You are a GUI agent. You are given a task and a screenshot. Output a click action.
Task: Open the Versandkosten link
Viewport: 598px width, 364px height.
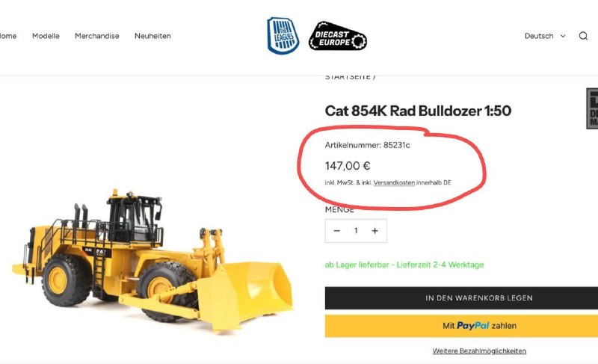pyautogui.click(x=394, y=182)
